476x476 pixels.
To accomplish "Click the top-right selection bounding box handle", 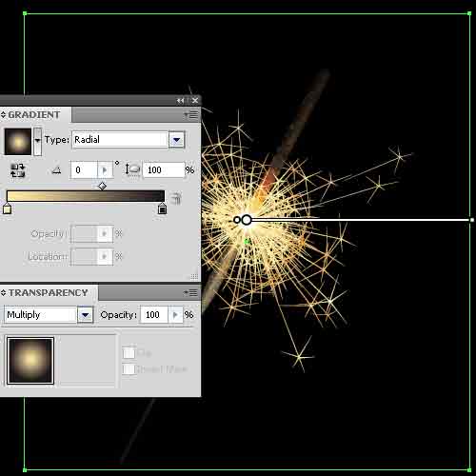I will point(469,13).
